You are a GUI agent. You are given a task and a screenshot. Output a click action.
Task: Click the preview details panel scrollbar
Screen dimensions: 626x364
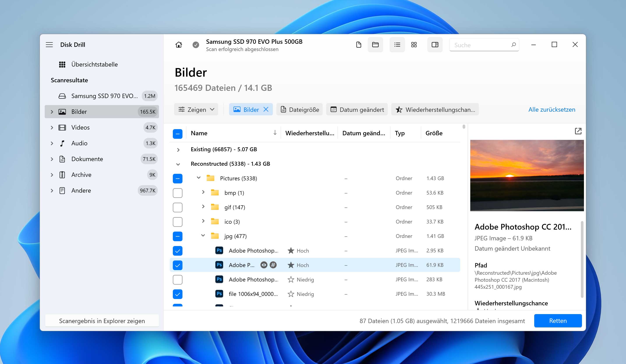pyautogui.click(x=582, y=259)
